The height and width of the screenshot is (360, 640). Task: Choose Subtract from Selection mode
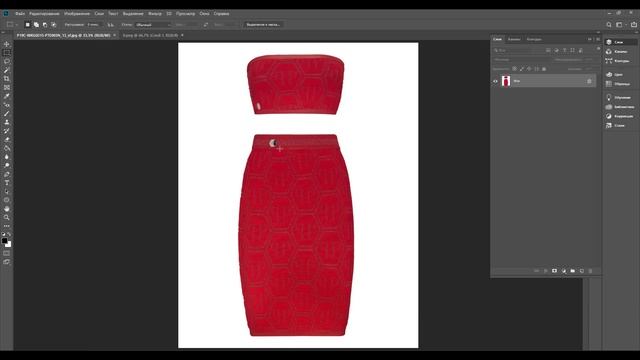tap(45, 24)
